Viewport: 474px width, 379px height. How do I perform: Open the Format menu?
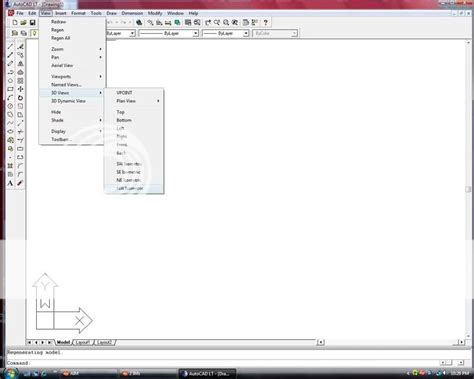78,13
